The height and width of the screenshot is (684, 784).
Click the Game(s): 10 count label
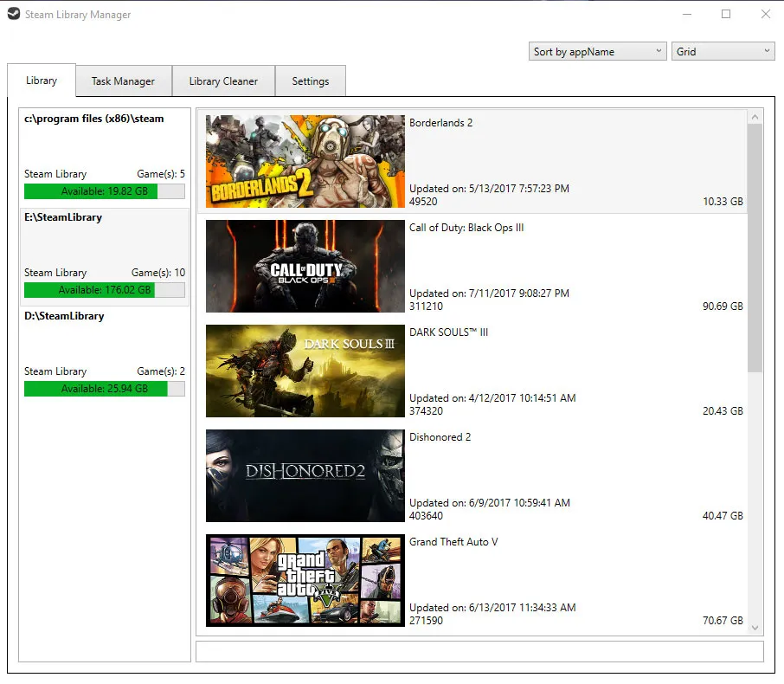(158, 273)
